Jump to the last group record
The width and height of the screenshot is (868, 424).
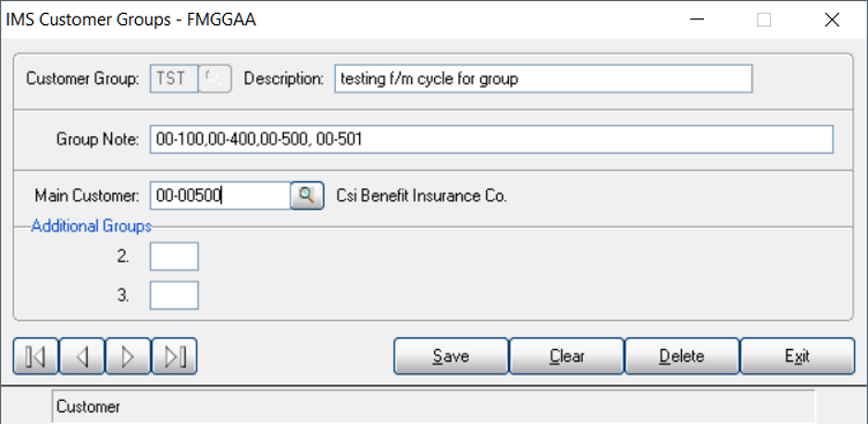point(174,356)
